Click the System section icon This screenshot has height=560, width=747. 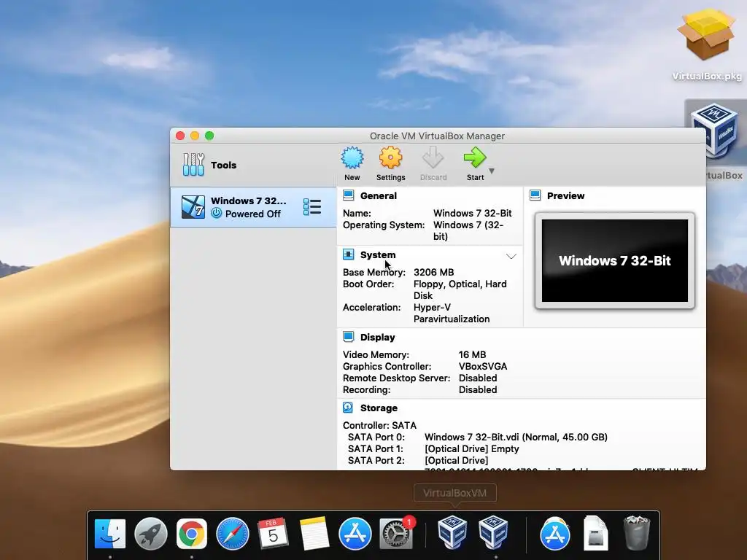[349, 254]
